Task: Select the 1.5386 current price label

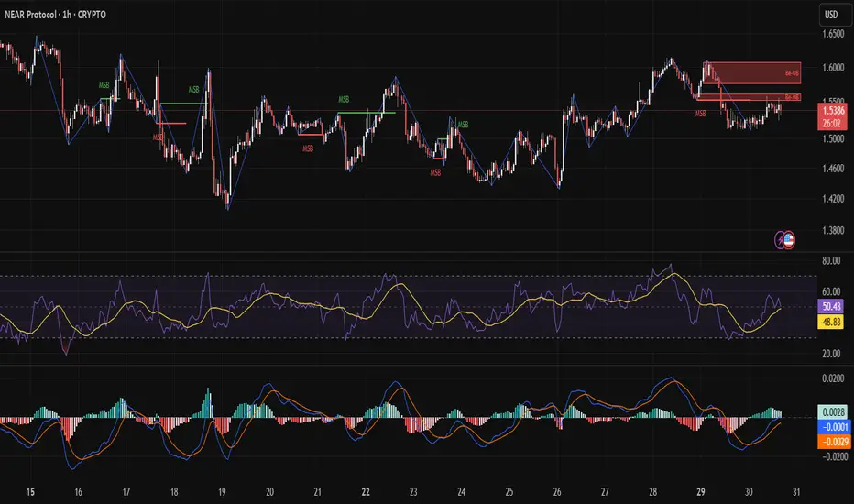Action: [x=832, y=111]
